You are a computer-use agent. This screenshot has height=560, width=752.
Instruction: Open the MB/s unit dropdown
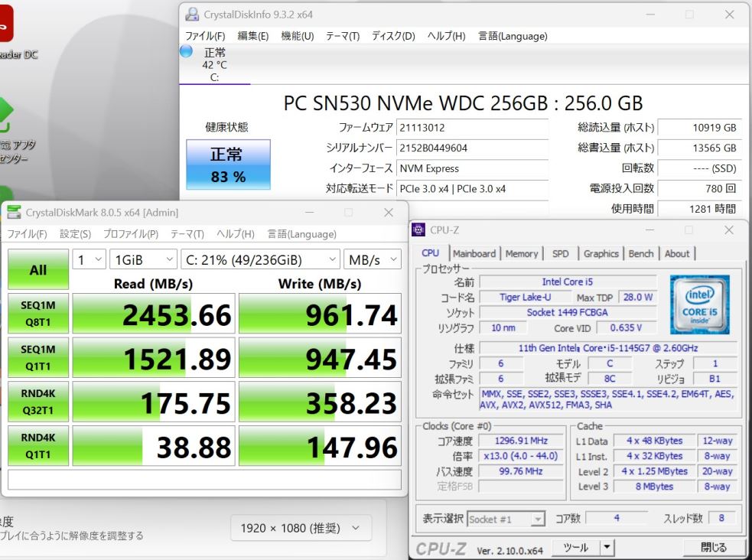[373, 259]
